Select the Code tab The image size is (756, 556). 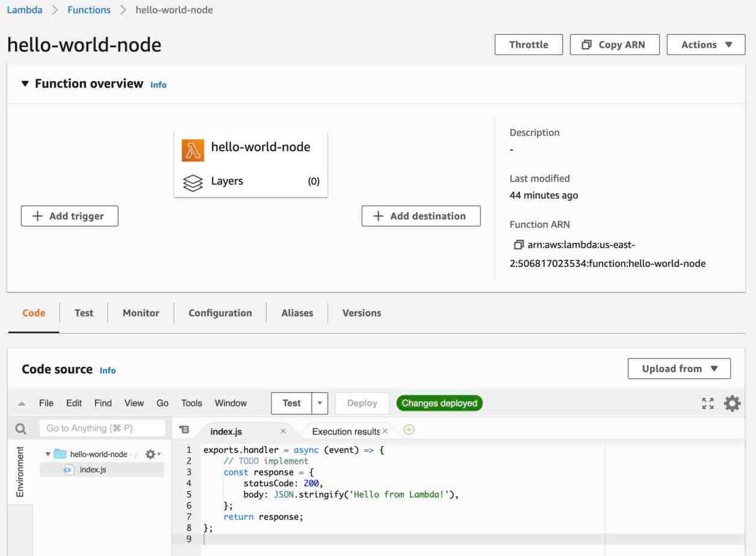[34, 313]
